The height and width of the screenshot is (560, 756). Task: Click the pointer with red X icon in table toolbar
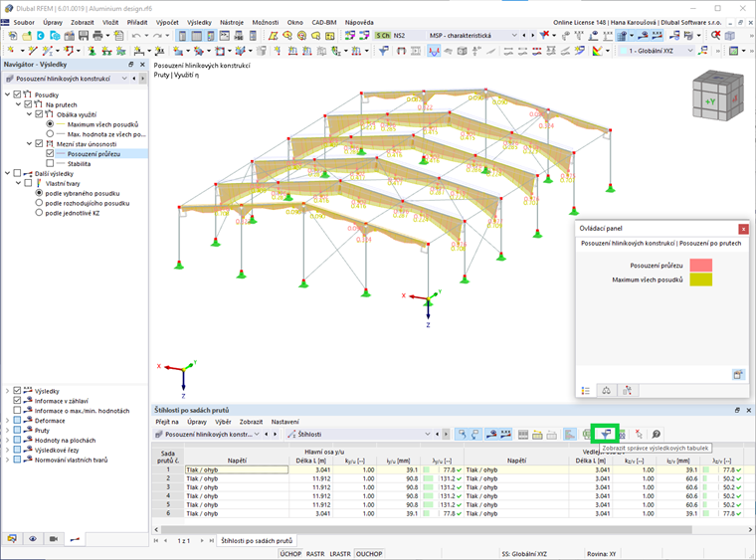point(639,435)
